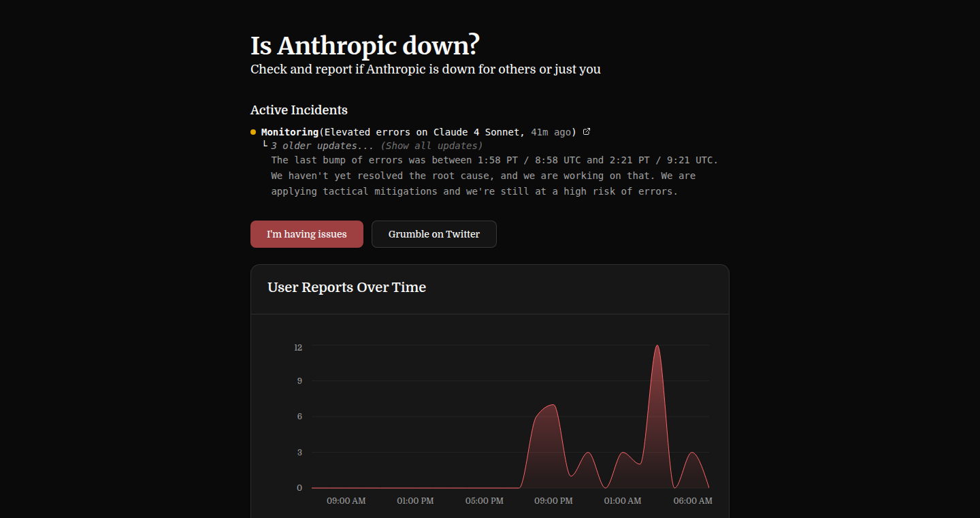This screenshot has width=980, height=518.
Task: Click the "41m ago" timestamp
Action: click(551, 132)
